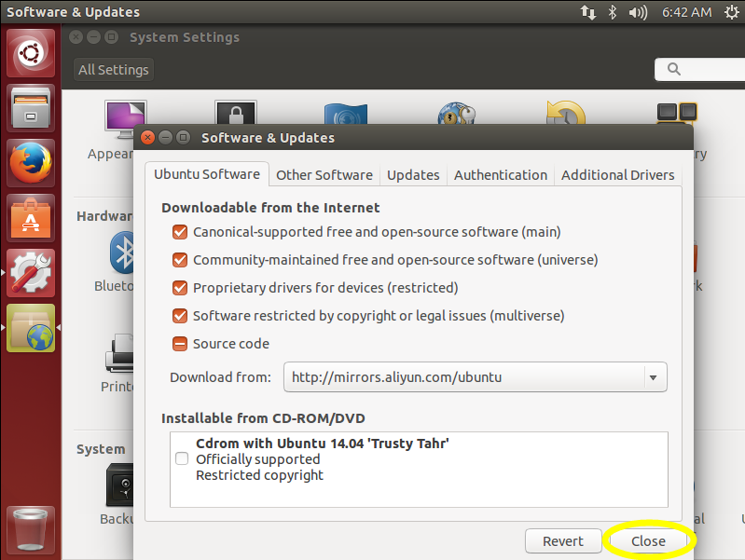
Task: Open Ubuntu Software Center launcher icon
Action: point(31,218)
